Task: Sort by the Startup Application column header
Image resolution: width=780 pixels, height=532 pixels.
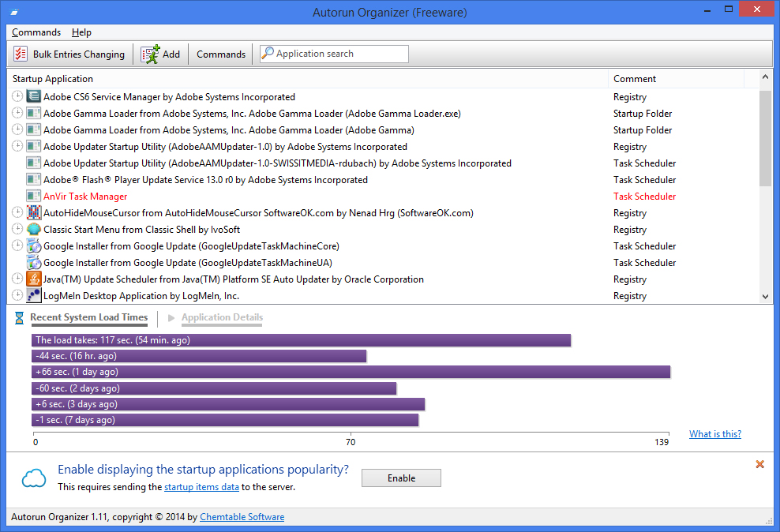Action: click(308, 79)
